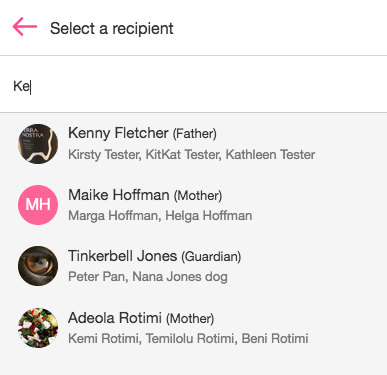387x375 pixels.
Task: Click Tinkerbell Jones's eye avatar
Action: [38, 266]
